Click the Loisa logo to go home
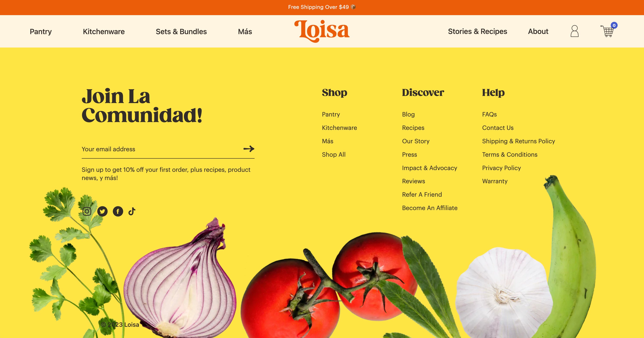Viewport: 644px width, 338px height. pyautogui.click(x=322, y=31)
